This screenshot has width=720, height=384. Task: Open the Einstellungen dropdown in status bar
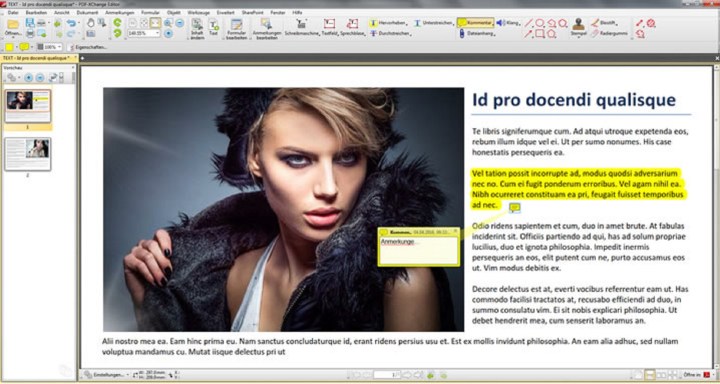pos(107,375)
